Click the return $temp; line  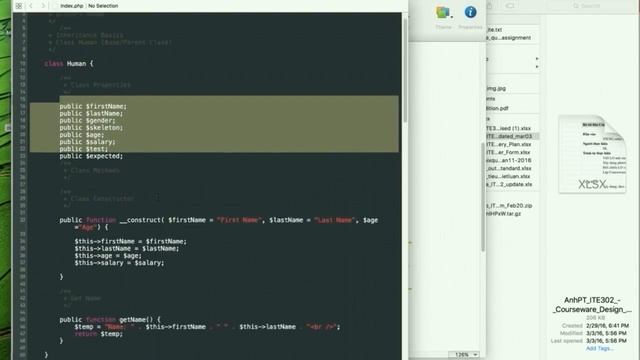click(99, 334)
